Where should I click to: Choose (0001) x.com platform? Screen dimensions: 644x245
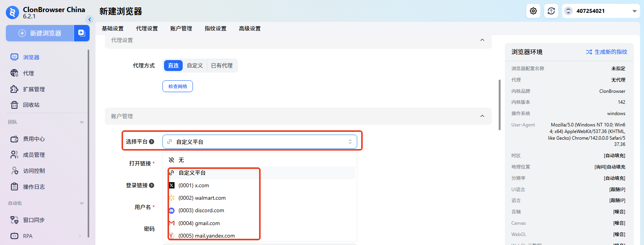pos(260,185)
